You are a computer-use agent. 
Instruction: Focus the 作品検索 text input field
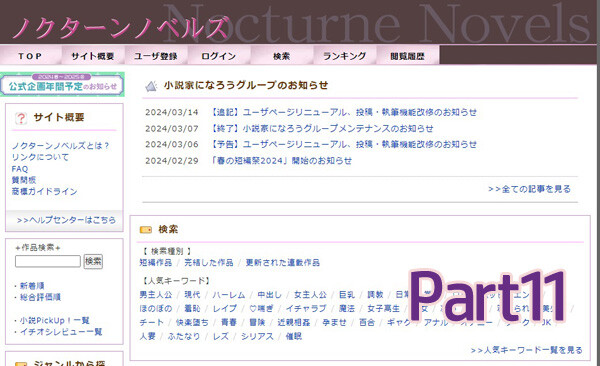[48, 261]
